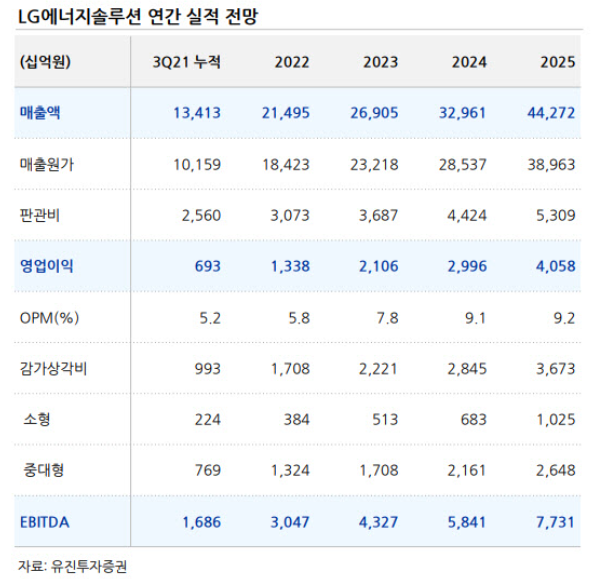Click 영업이익 value 2,996
Screen dimensions: 602x579
pos(467,267)
